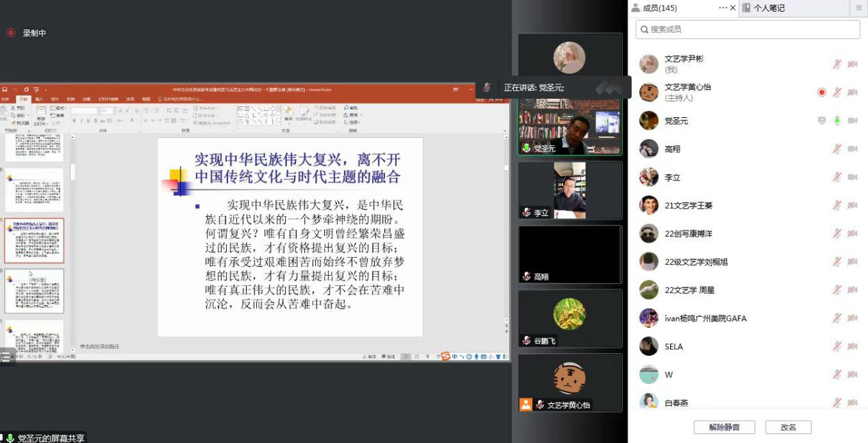Toggle the camera for 文艺学尹彬 (me)

point(852,64)
